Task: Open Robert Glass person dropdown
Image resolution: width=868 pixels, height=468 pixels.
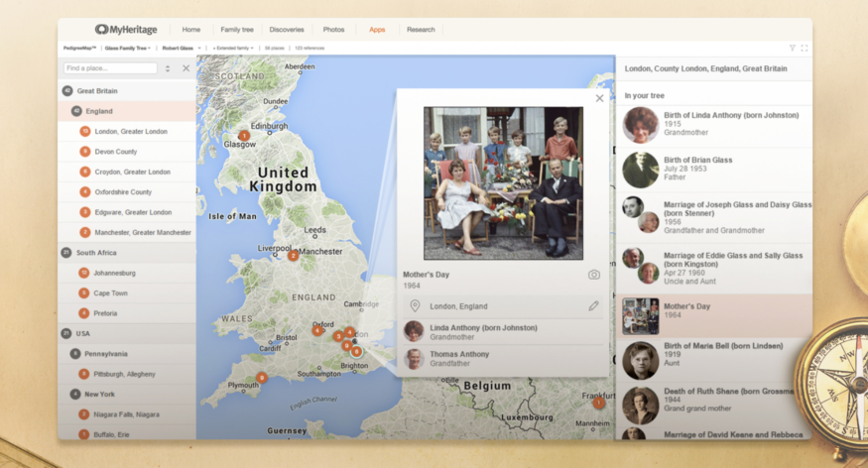Action: (181, 49)
